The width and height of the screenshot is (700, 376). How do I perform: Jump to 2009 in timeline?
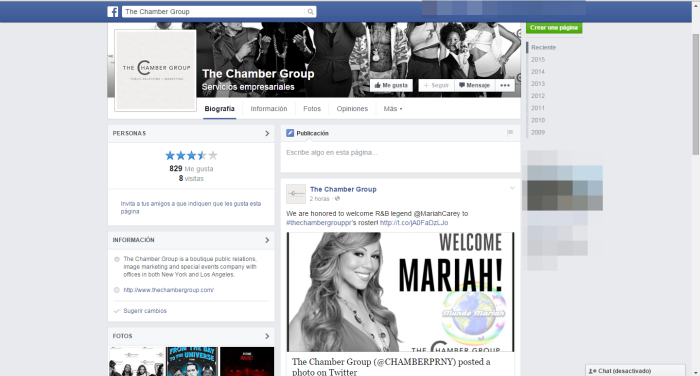[538, 132]
